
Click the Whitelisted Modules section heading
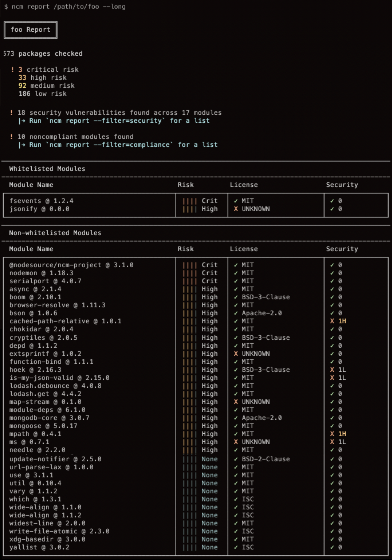tap(47, 169)
